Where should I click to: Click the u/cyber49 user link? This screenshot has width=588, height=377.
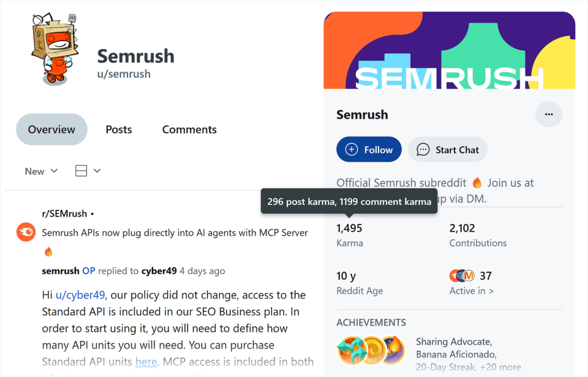[80, 294]
